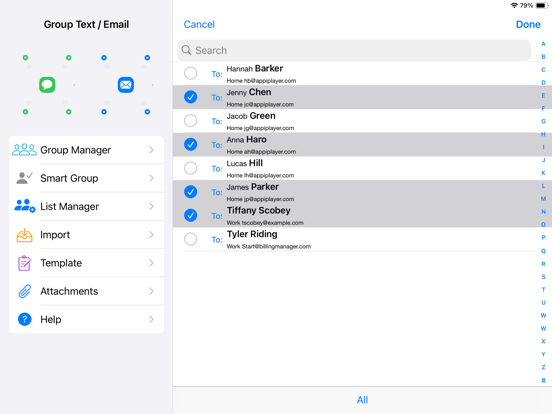Viewport: 552px width, 414px height.
Task: Expand Group Manager using its chevron
Action: pyautogui.click(x=151, y=150)
